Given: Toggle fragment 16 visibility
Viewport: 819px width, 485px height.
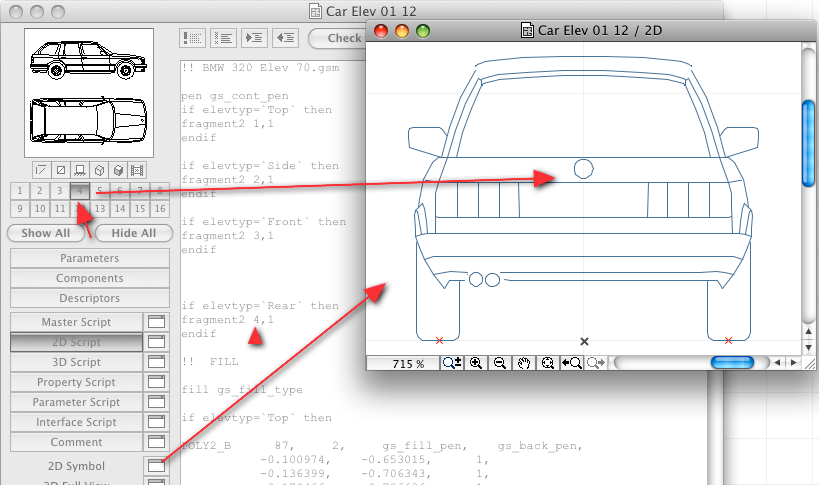Looking at the screenshot, I should tap(160, 209).
